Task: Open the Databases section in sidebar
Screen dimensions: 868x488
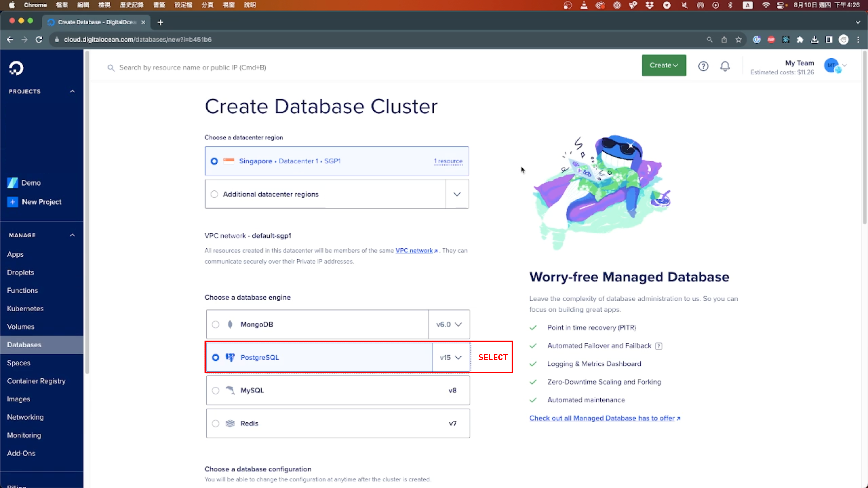Action: (x=24, y=345)
